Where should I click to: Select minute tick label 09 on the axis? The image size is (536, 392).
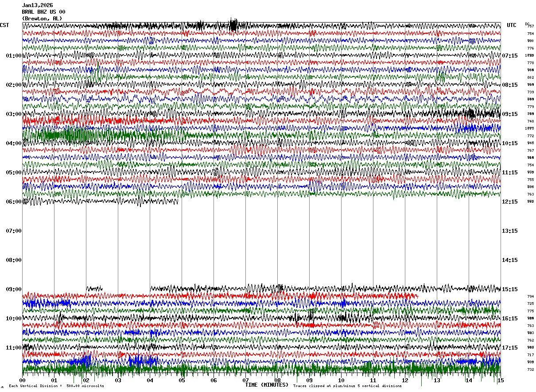pyautogui.click(x=309, y=380)
